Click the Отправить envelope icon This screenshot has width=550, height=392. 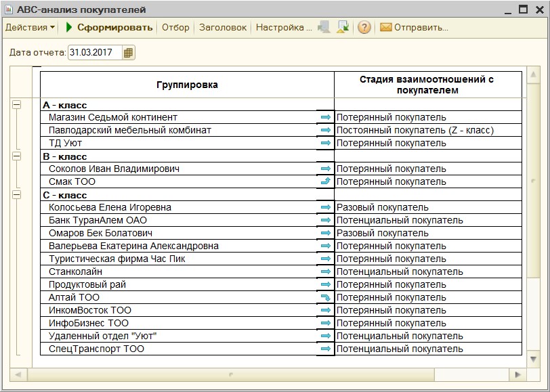(x=386, y=28)
